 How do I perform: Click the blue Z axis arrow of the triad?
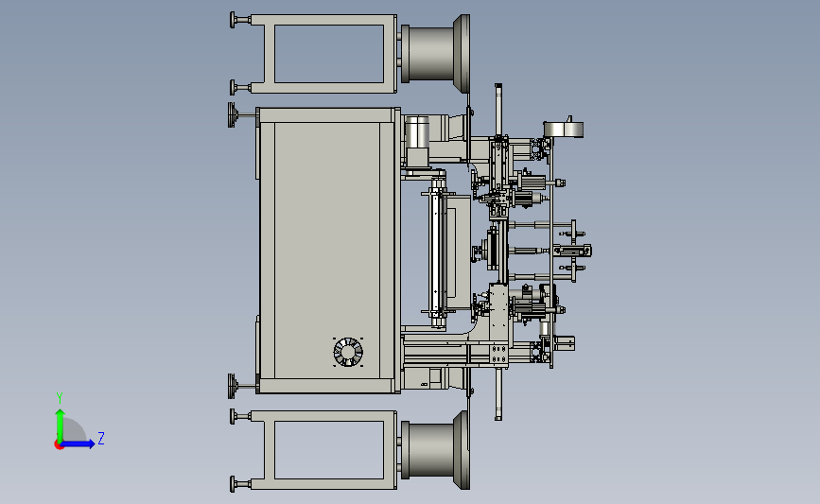(79, 444)
